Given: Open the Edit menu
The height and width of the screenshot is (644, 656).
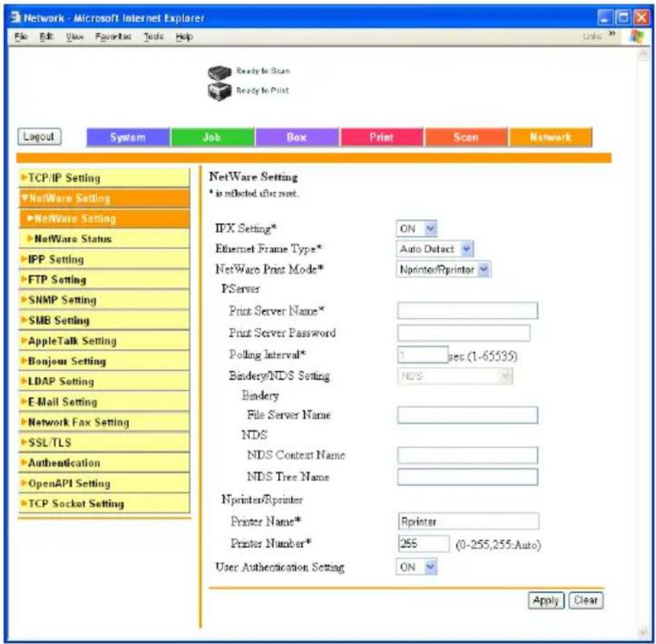Looking at the screenshot, I should 46,37.
